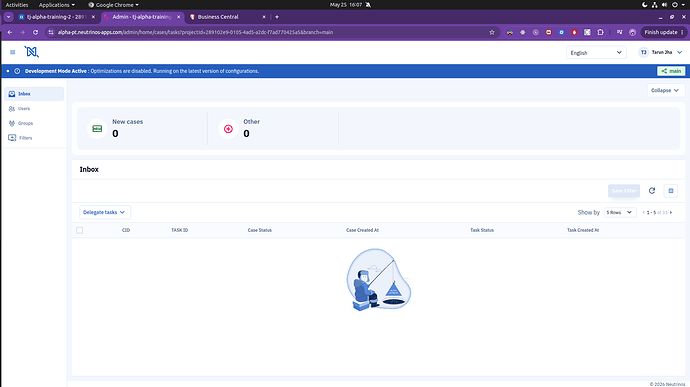The height and width of the screenshot is (387, 690).
Task: Open a new browser tab
Action: tap(277, 17)
